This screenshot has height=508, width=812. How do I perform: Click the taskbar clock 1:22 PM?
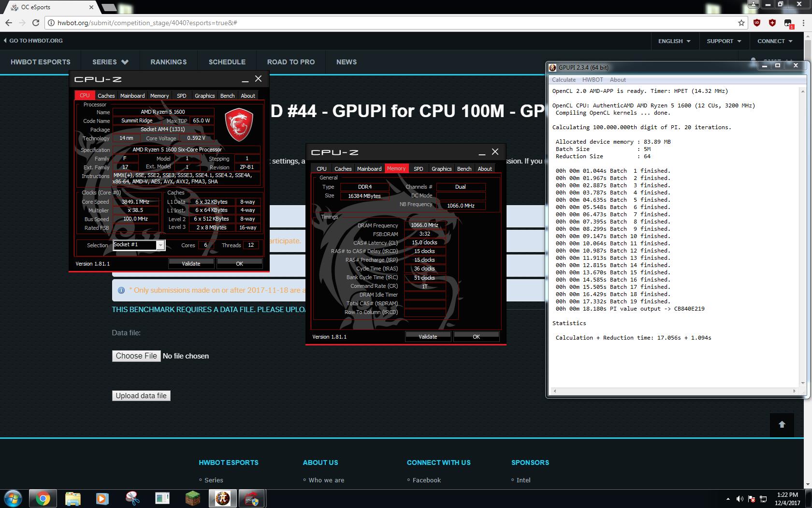(x=787, y=495)
